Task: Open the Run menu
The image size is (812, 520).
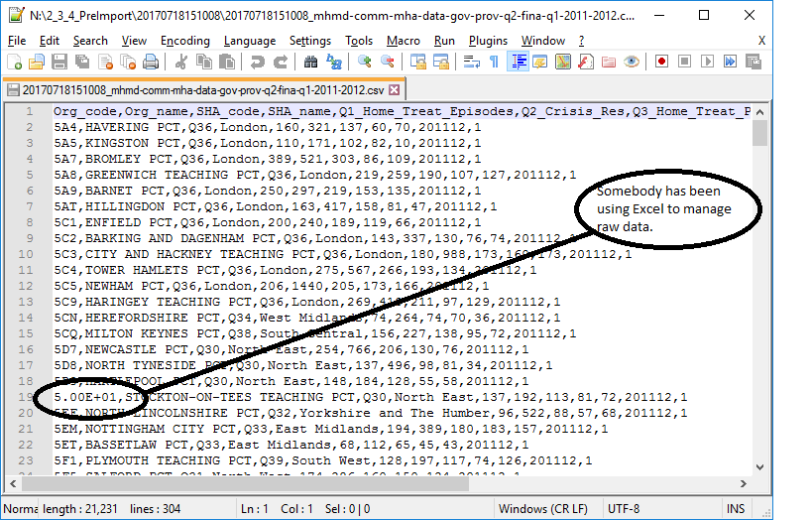Action: click(444, 41)
